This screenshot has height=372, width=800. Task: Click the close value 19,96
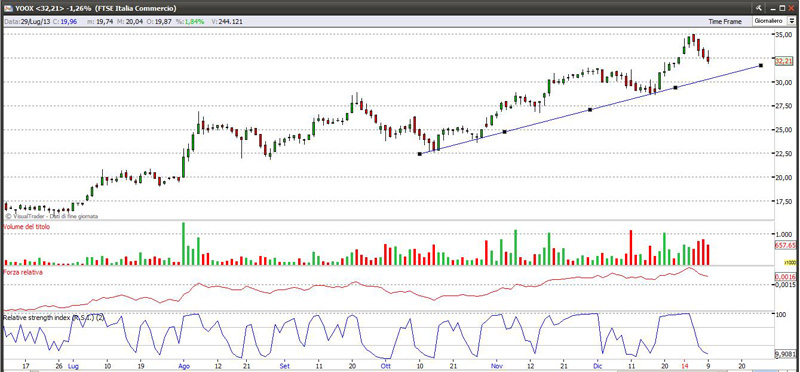[69, 21]
